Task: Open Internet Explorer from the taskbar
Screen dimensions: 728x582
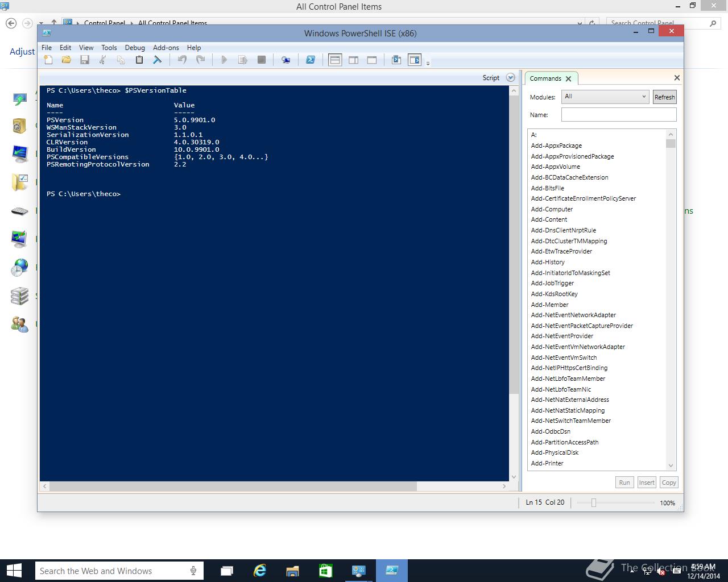Action: coord(260,571)
